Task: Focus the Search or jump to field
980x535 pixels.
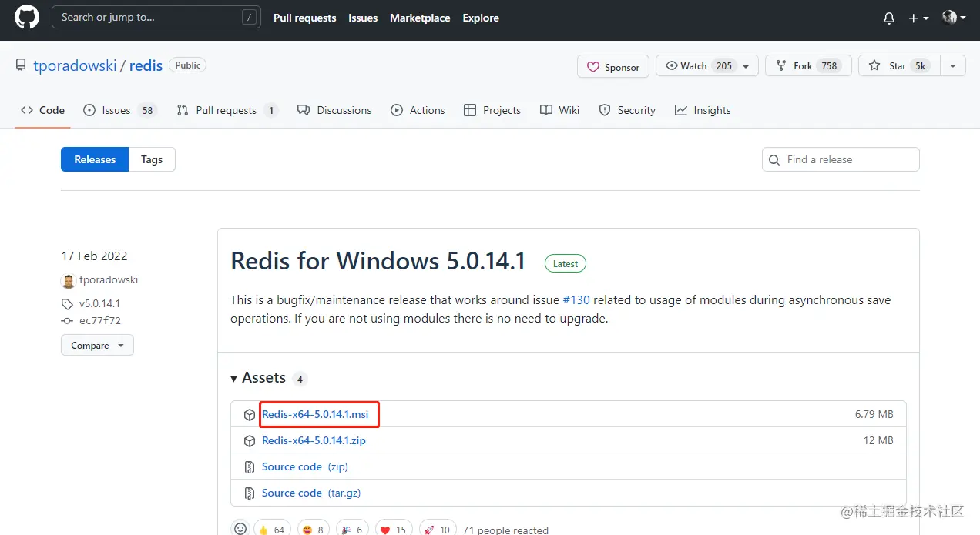Action: tap(155, 17)
